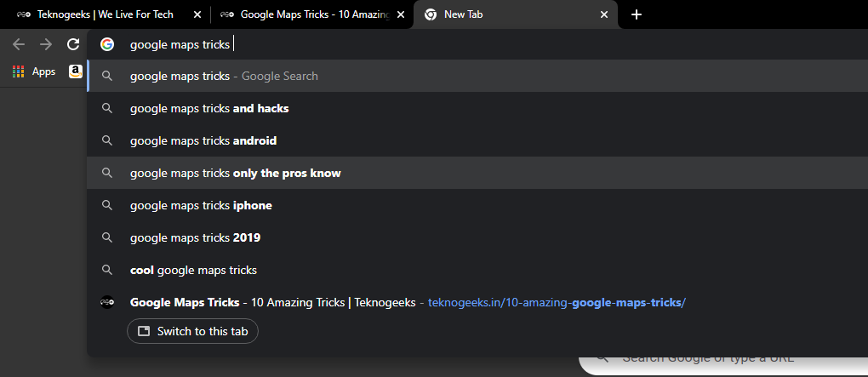The image size is (868, 377).
Task: Click search icon beside 'and hacks' suggestion
Action: point(107,109)
